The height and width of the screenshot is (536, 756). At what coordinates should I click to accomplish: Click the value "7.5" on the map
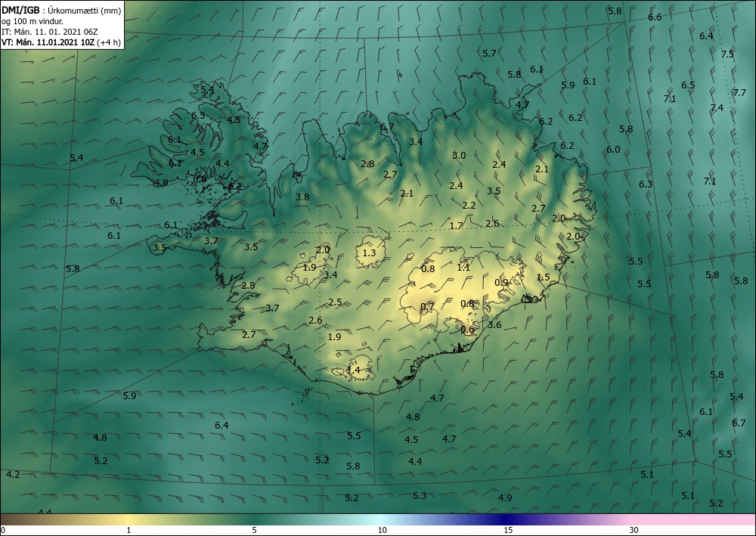(x=727, y=54)
